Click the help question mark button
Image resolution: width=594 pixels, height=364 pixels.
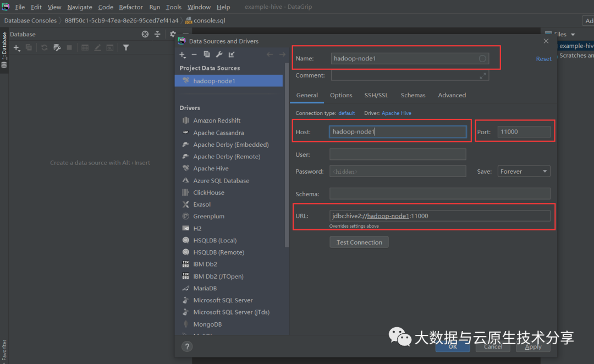click(x=187, y=346)
